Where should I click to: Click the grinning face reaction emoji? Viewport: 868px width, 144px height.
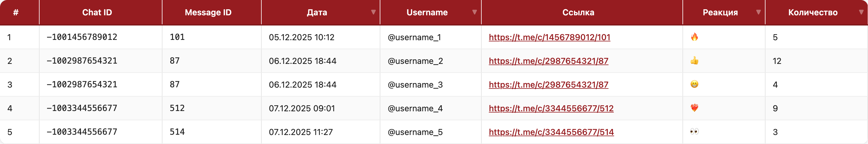point(694,84)
